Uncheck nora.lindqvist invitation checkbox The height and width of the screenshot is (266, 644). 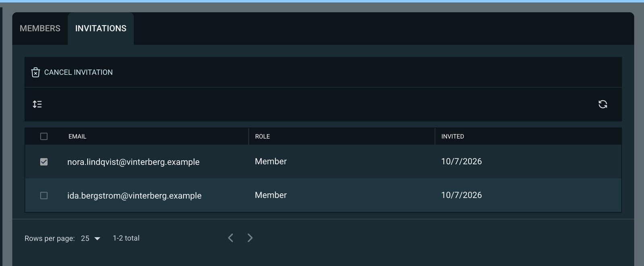click(44, 162)
